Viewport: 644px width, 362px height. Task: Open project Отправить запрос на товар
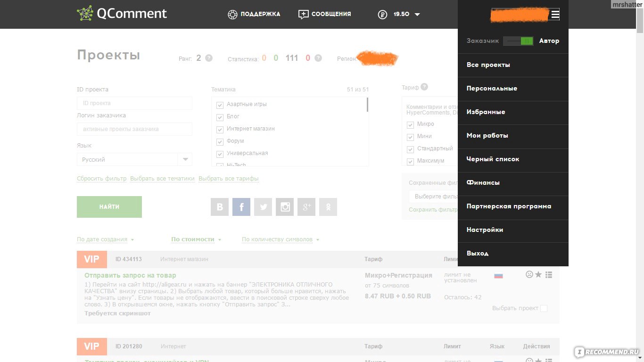pos(130,275)
